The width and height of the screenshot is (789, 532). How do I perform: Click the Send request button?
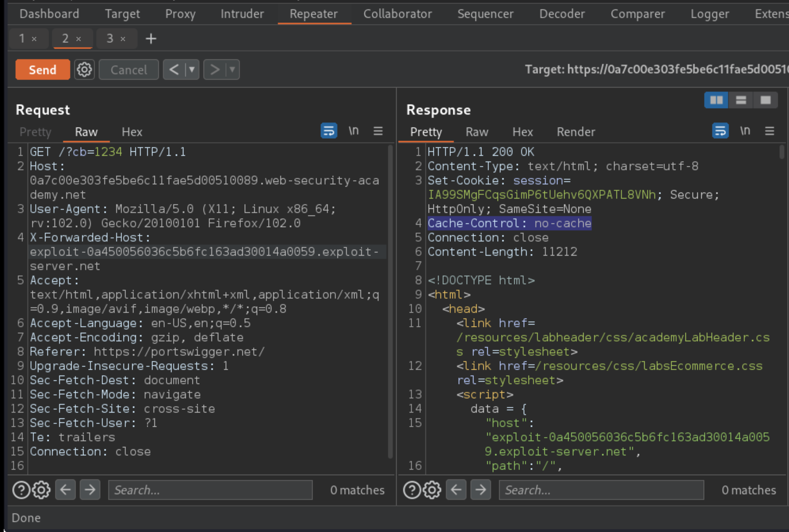(42, 69)
